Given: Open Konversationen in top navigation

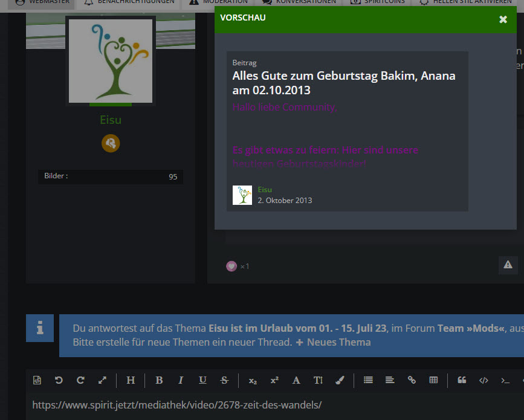Looking at the screenshot, I should pyautogui.click(x=299, y=2).
